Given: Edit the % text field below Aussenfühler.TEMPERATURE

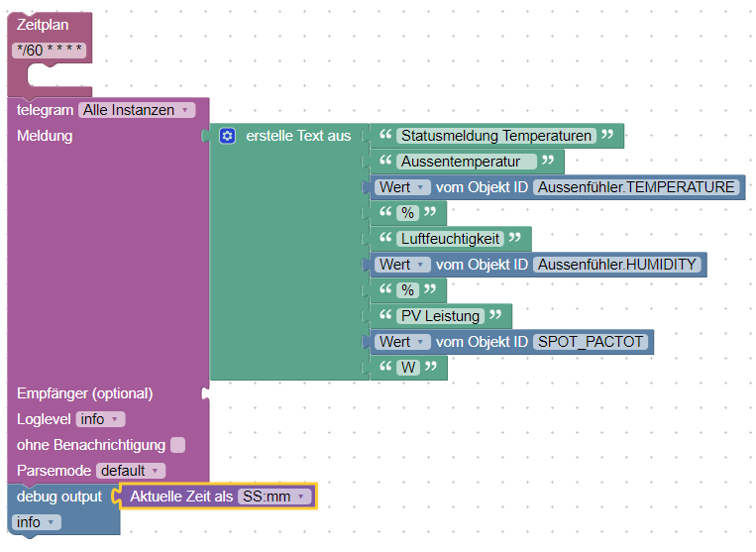Looking at the screenshot, I should (x=408, y=213).
